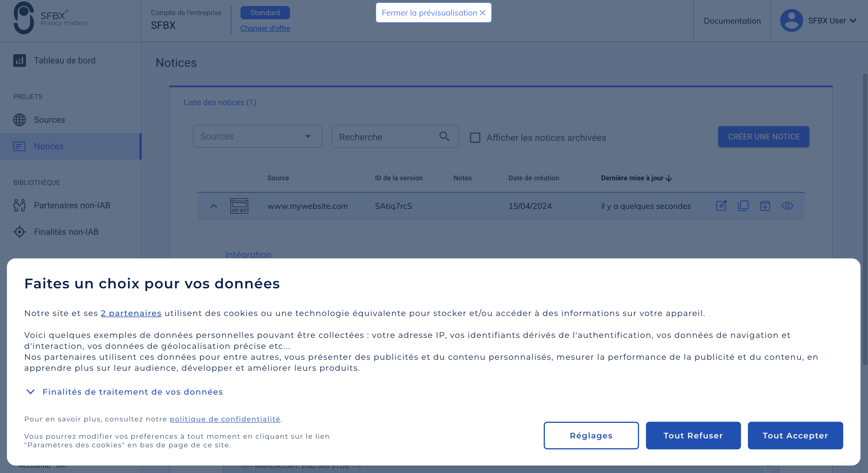Click the Partenaires non-IAB people icon

coord(19,205)
